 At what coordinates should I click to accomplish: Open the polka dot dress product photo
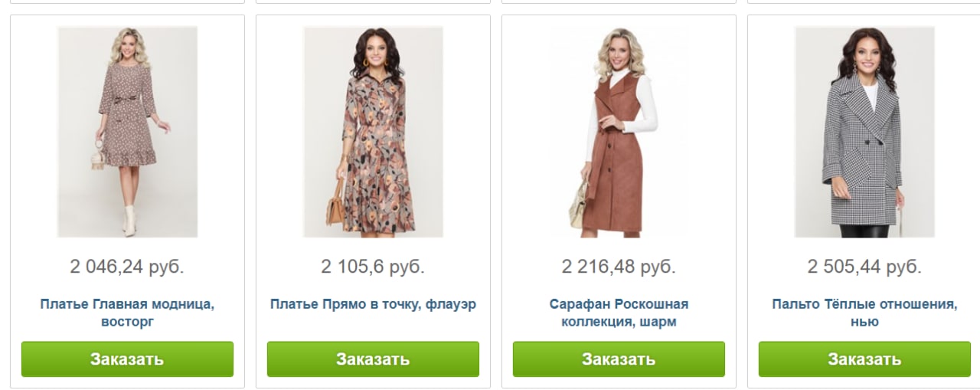point(127,132)
